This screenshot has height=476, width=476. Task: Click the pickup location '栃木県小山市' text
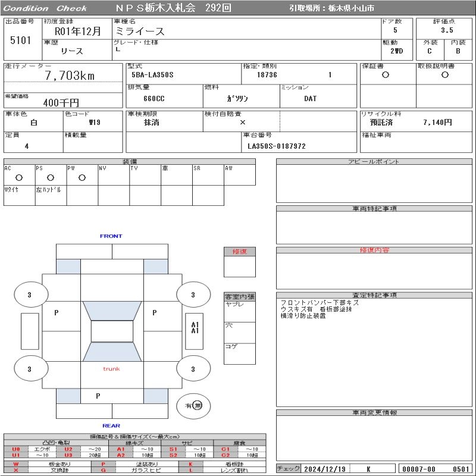click(351, 8)
